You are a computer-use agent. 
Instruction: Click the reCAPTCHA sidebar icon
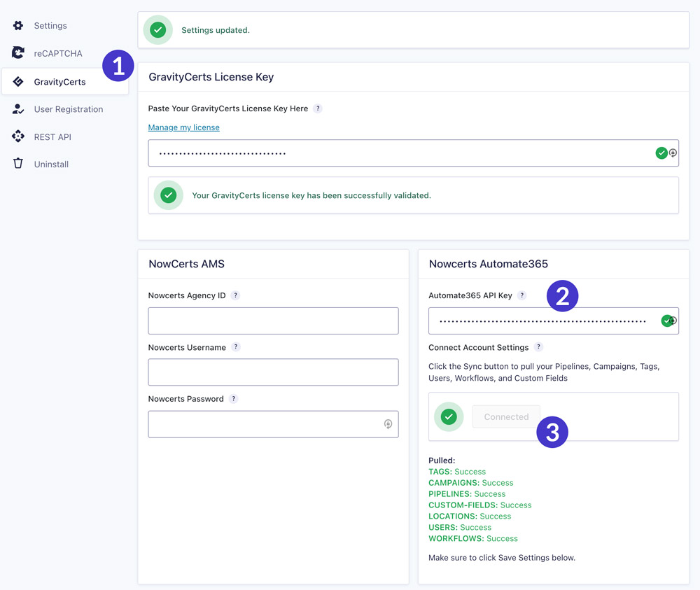(18, 52)
